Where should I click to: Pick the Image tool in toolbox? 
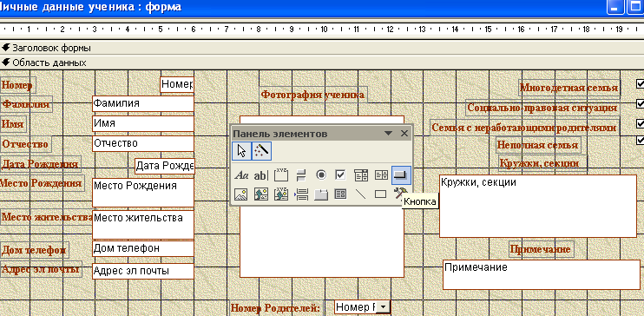click(x=241, y=194)
